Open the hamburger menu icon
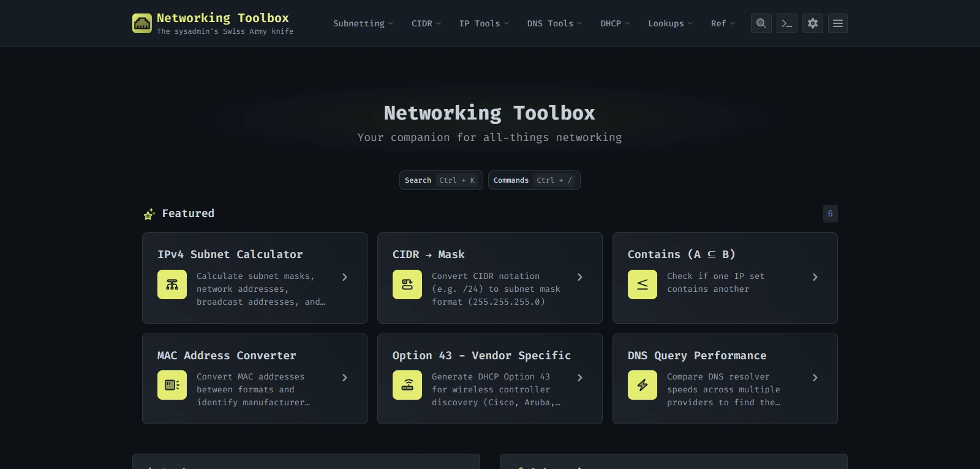 [x=838, y=23]
